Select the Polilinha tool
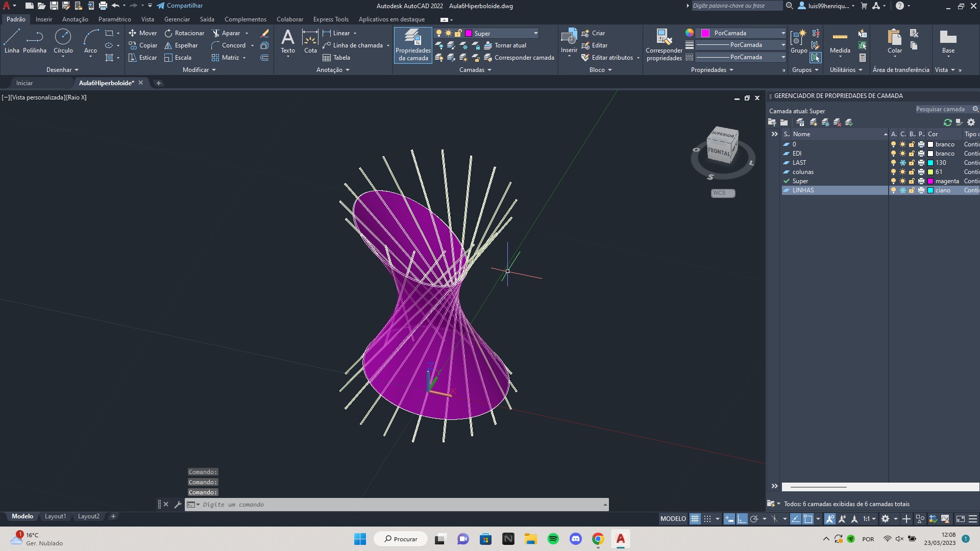This screenshot has height=551, width=980. point(35,41)
